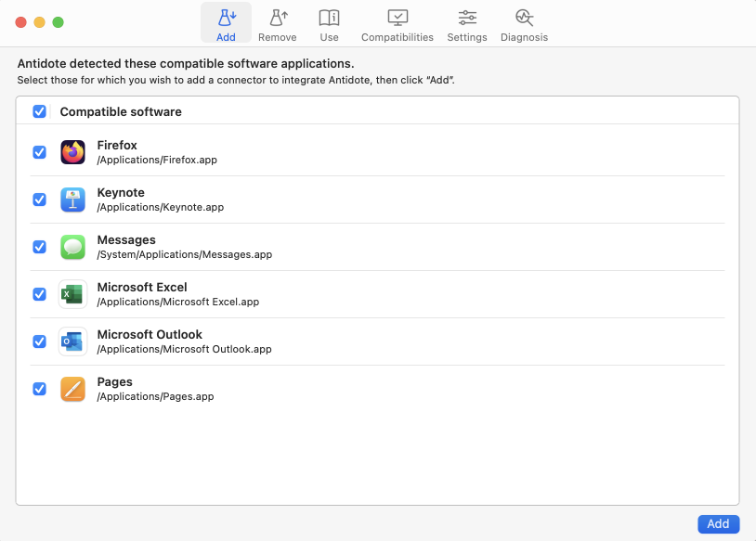
Task: Toggle the Compatible software header checkbox
Action: coord(39,111)
